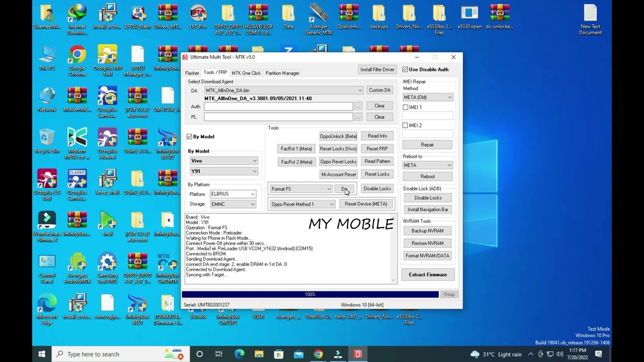The width and height of the screenshot is (644, 362).
Task: Click the Auth file input field
Action: [278, 106]
